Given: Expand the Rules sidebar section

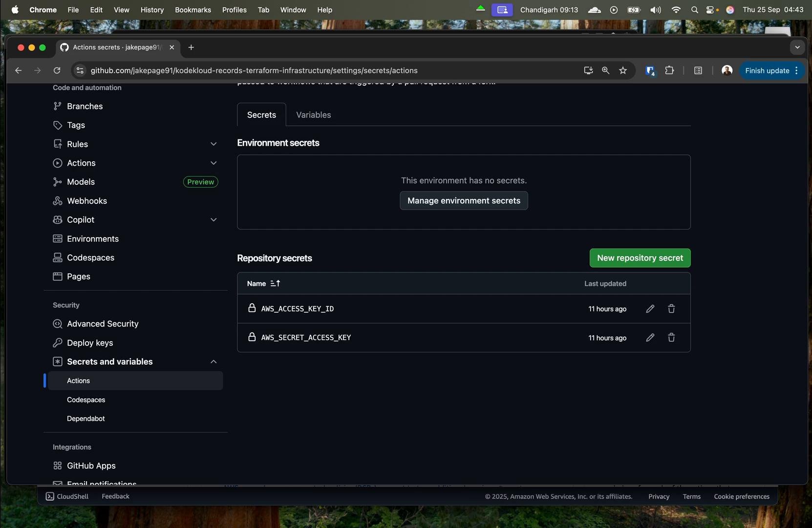Looking at the screenshot, I should click(214, 144).
